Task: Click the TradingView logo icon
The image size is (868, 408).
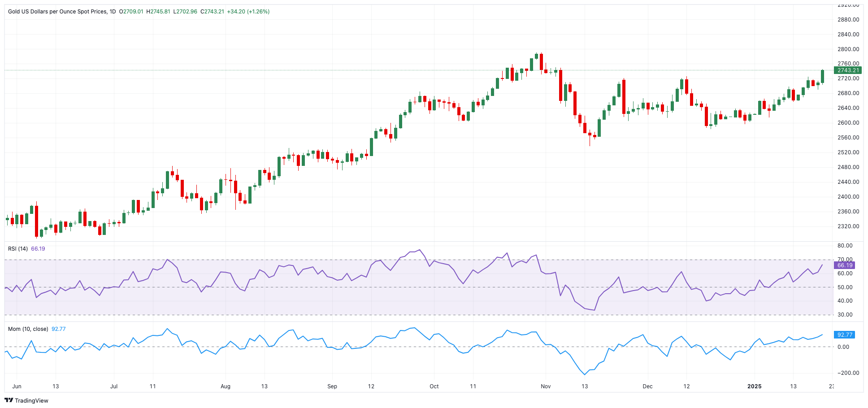Action: 9,401
